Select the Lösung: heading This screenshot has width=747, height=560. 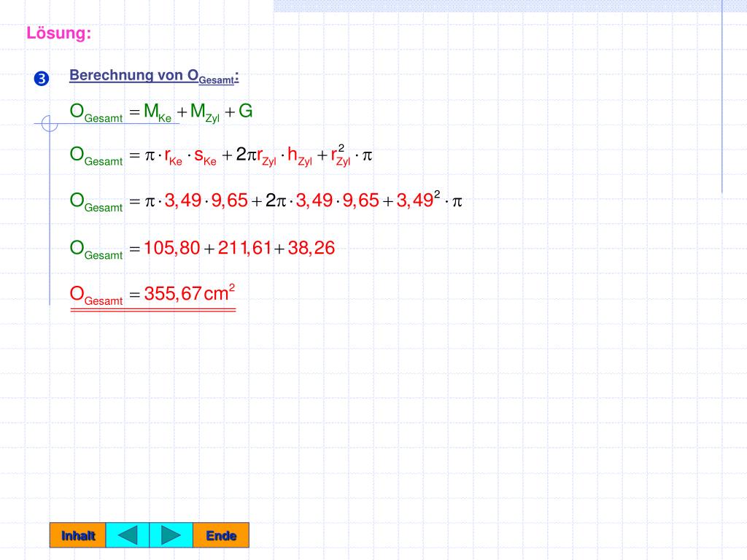point(58,33)
